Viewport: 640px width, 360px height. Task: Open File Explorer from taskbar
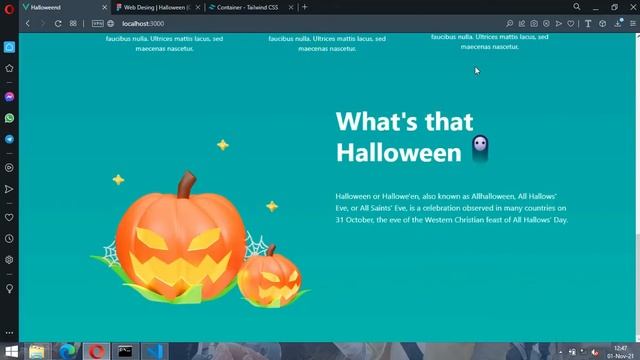click(37, 351)
